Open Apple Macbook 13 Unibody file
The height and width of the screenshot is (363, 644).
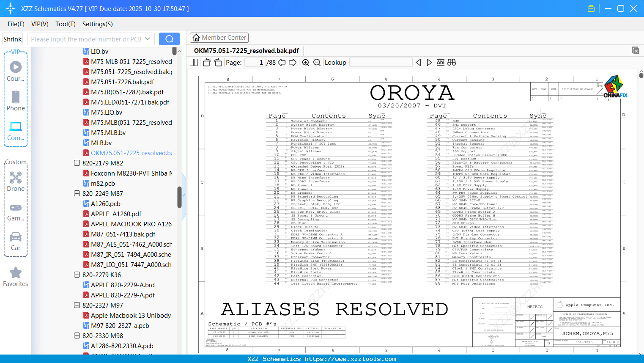click(131, 316)
